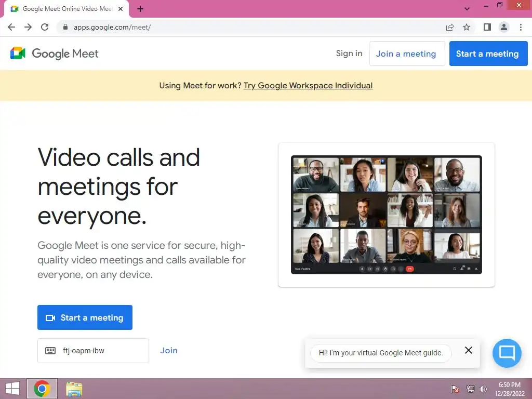
Task: Click the Chrome taskbar icon
Action: [x=42, y=389]
